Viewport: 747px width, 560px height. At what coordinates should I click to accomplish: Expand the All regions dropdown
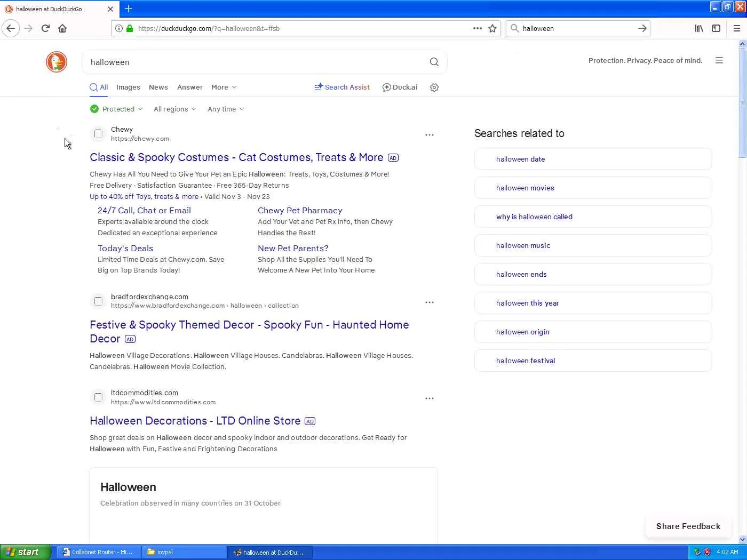pos(174,109)
